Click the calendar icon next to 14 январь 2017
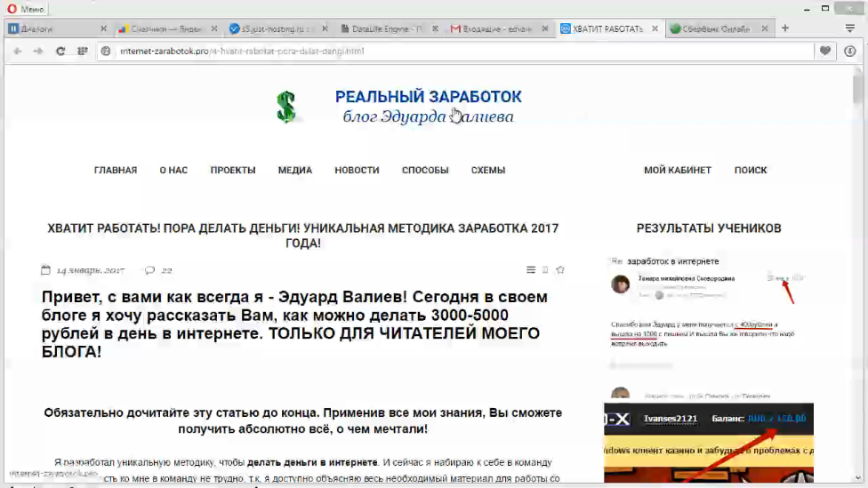Viewport: 868px width, 488px height. 46,270
